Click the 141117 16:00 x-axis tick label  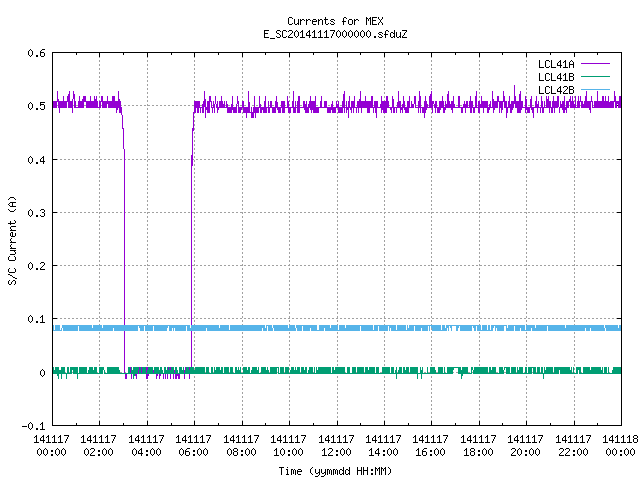pyautogui.click(x=431, y=446)
